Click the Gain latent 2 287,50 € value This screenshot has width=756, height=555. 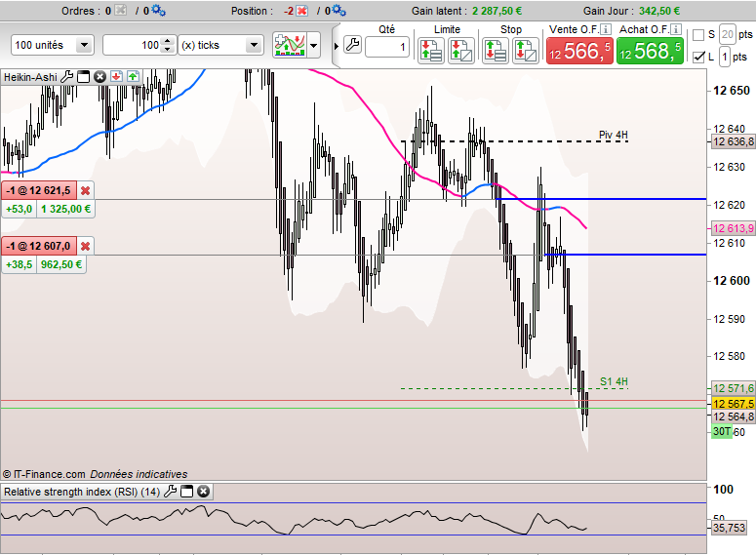497,11
